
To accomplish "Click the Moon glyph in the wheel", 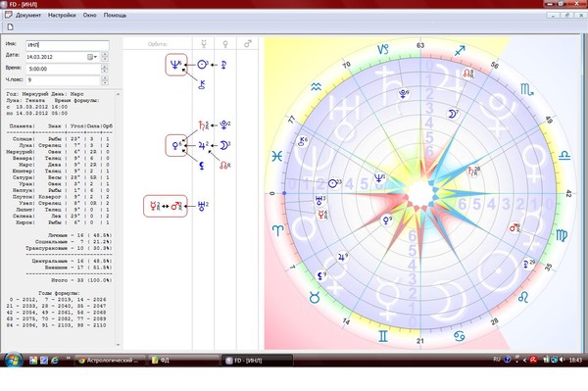I will pyautogui.click(x=452, y=114).
